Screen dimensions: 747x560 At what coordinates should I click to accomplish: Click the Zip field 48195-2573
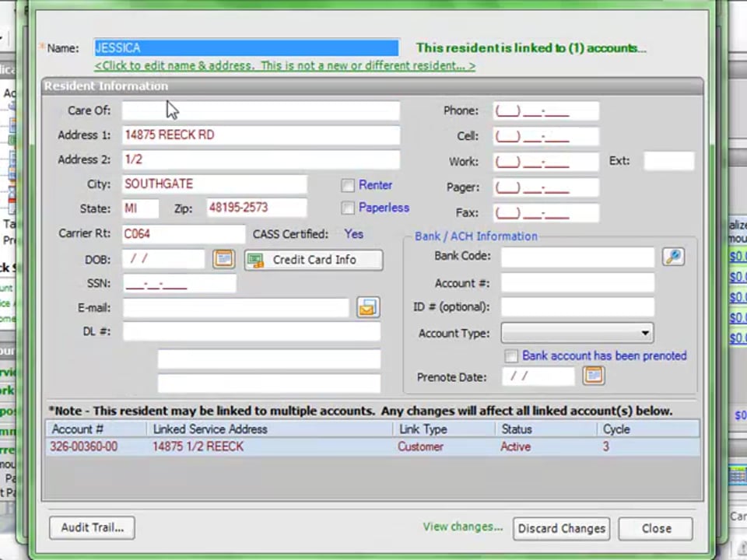[x=256, y=208]
